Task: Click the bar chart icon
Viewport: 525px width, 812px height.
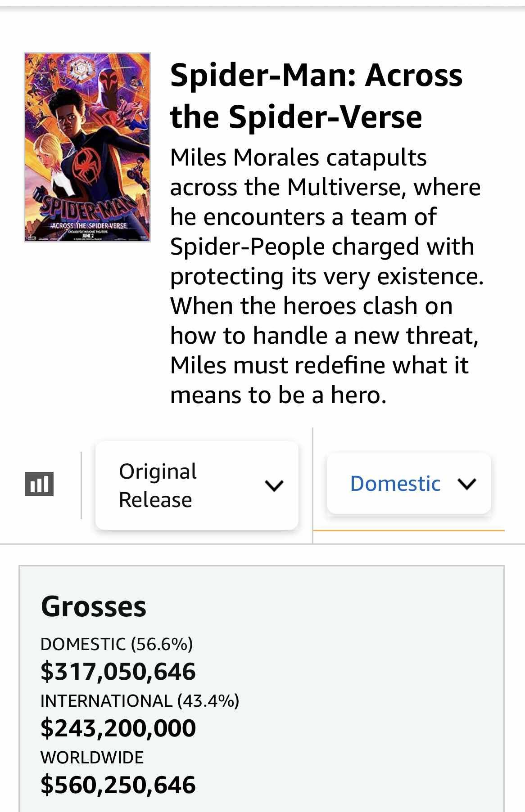Action: click(x=39, y=484)
